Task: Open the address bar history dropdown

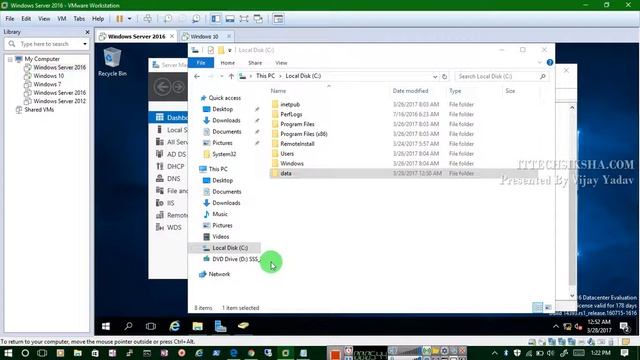Action: [x=435, y=76]
